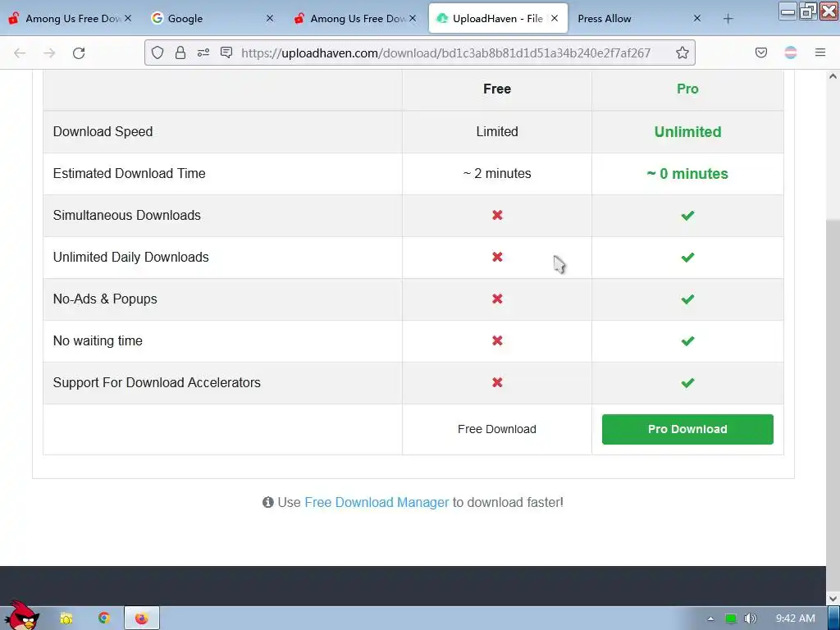Show hidden system tray icons arrow

pos(710,619)
